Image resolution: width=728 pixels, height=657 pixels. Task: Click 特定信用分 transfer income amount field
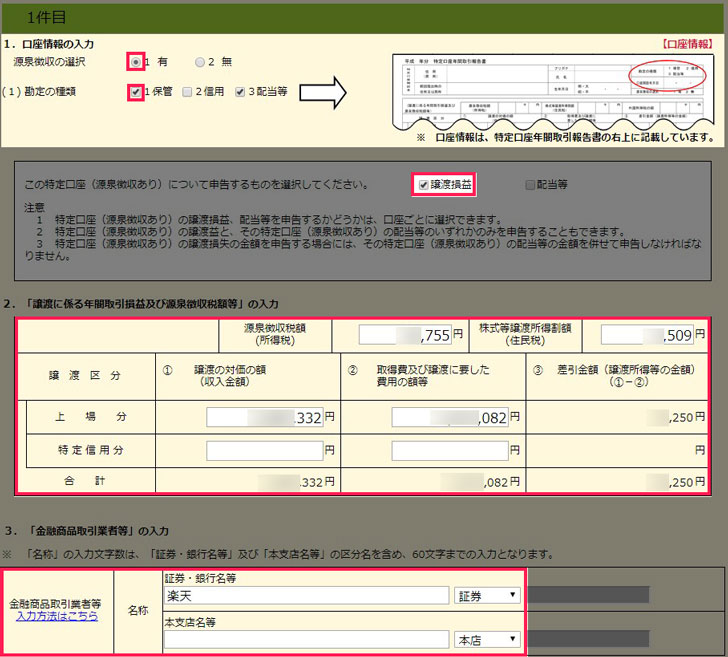(x=264, y=451)
